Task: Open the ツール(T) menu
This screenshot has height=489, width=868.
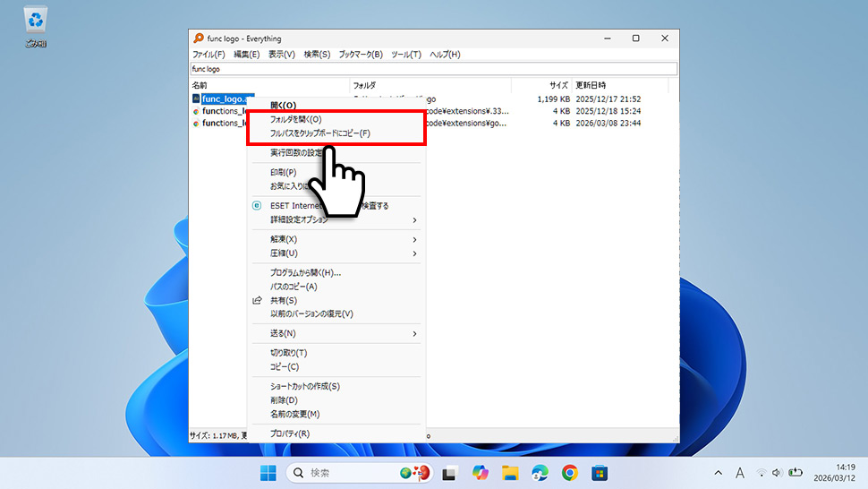Action: coord(405,55)
